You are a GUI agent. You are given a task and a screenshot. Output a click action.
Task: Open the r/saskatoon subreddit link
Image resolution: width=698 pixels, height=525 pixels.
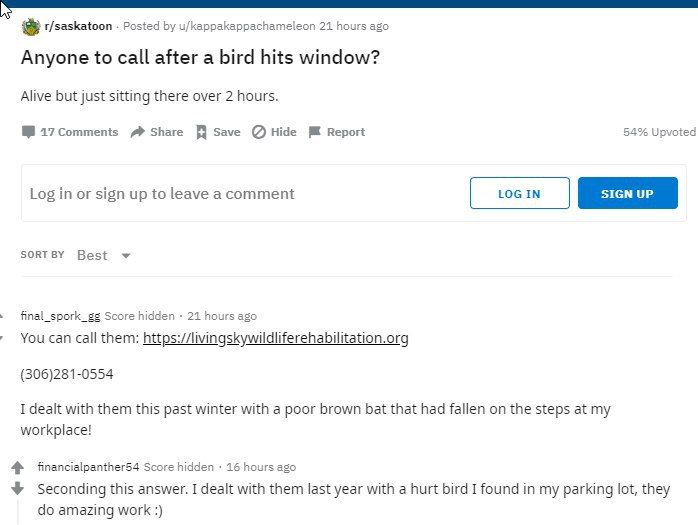[78, 26]
